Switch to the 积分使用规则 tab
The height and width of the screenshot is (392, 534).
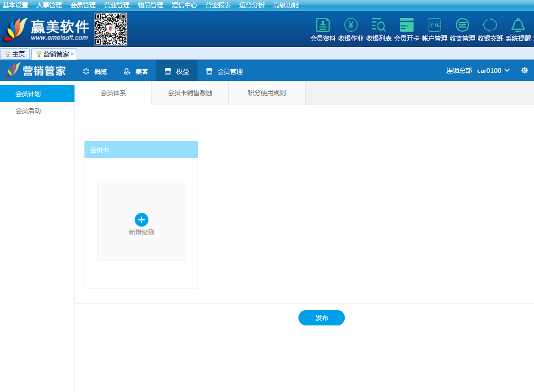pos(267,93)
